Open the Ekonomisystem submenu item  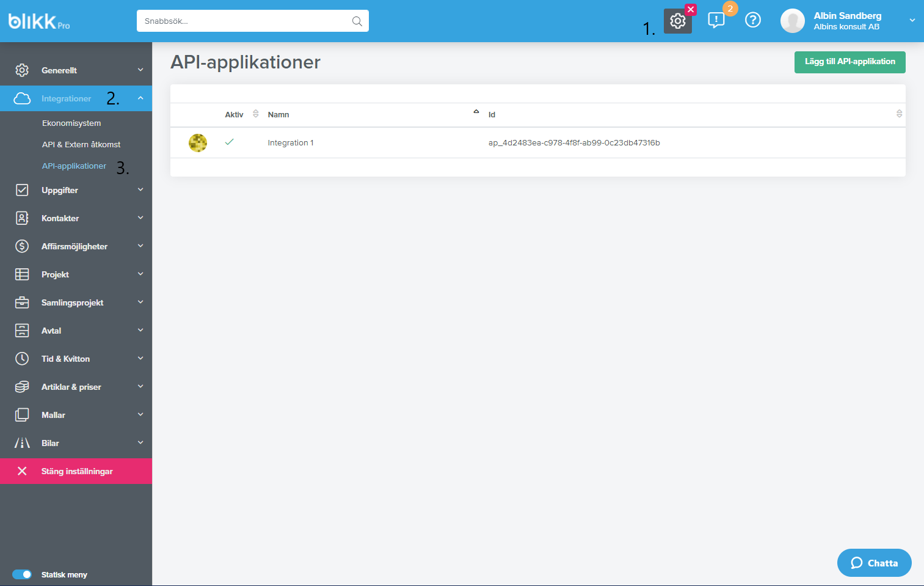point(71,123)
